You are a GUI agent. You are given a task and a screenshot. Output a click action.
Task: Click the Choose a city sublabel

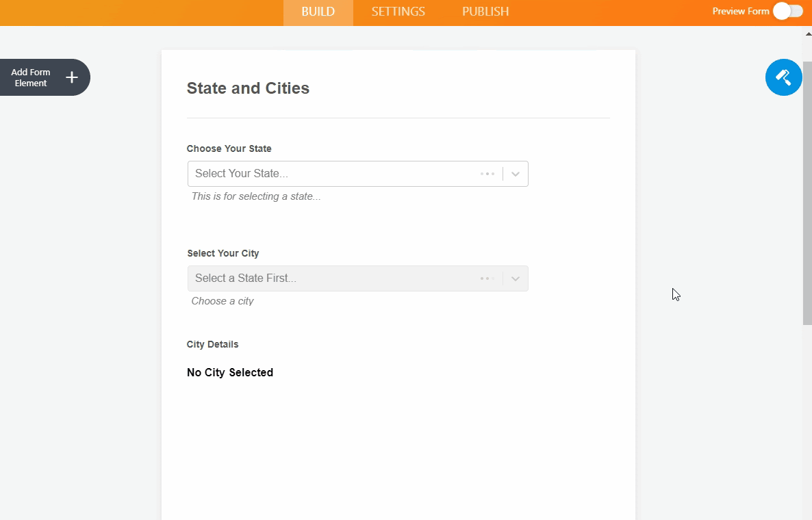[223, 301]
